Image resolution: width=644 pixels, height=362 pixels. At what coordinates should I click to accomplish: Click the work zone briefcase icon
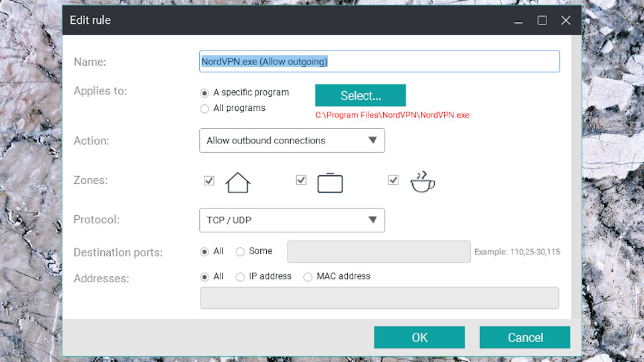[330, 183]
